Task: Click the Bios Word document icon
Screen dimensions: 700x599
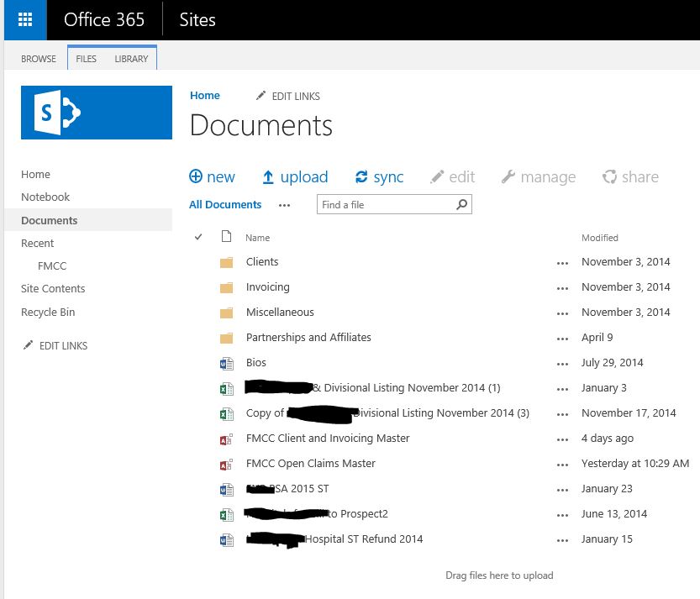Action: pyautogui.click(x=226, y=363)
